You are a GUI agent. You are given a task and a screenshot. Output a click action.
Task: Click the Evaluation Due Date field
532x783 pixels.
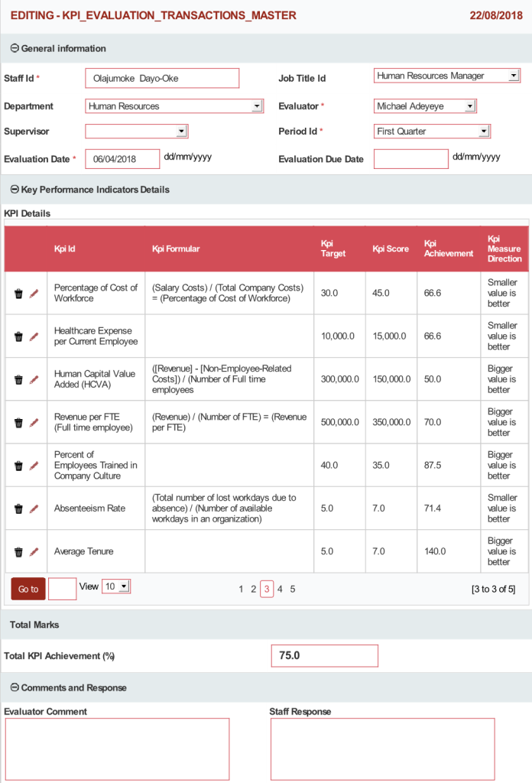point(410,159)
